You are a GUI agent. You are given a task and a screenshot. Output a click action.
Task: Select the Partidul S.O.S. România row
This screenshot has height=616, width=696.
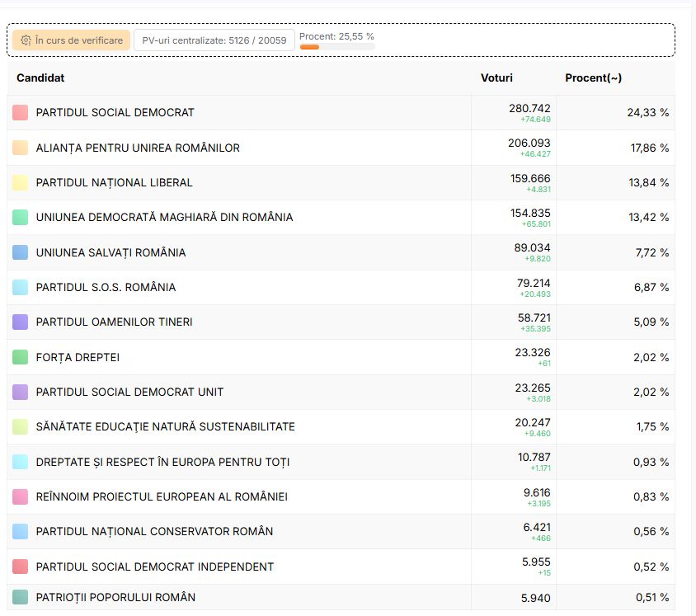coord(106,287)
